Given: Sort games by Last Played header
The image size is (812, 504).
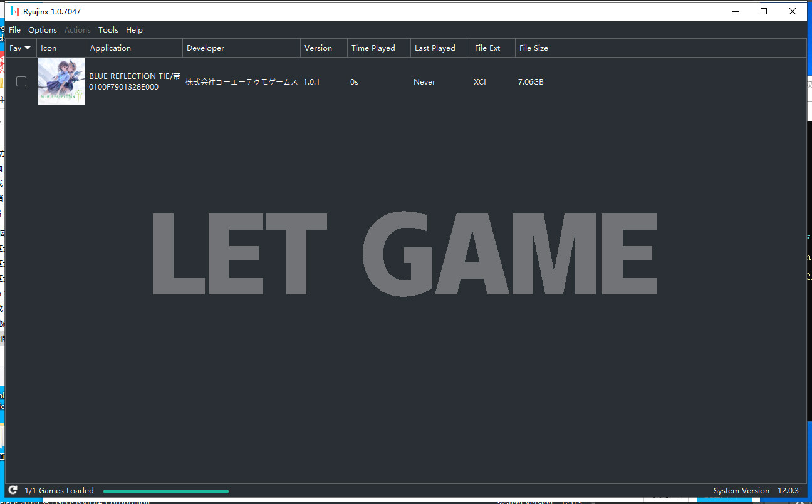Looking at the screenshot, I should tap(435, 48).
